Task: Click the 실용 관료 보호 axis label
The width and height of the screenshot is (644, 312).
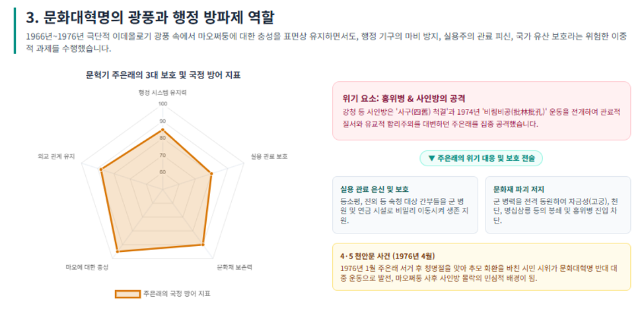Action: [x=269, y=156]
